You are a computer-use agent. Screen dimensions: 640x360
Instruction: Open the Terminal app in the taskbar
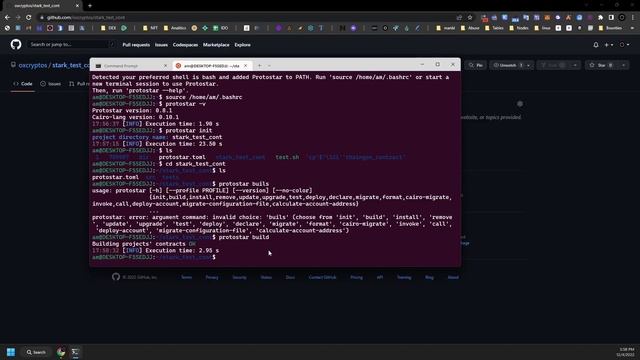(76, 352)
